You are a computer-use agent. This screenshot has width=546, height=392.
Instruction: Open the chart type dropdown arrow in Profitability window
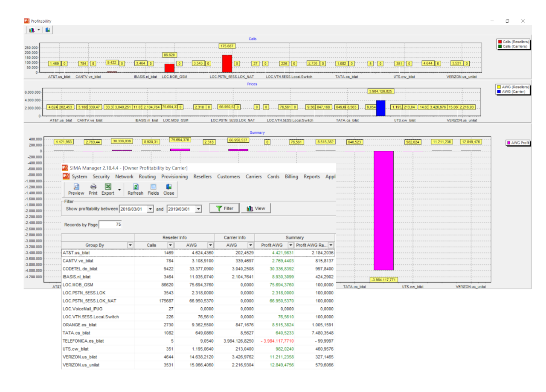click(x=38, y=30)
